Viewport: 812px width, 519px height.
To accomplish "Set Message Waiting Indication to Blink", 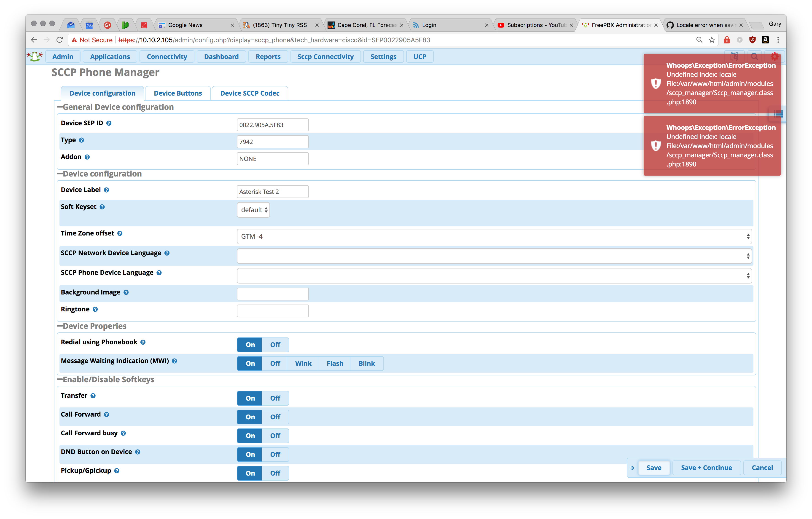I will coord(367,364).
